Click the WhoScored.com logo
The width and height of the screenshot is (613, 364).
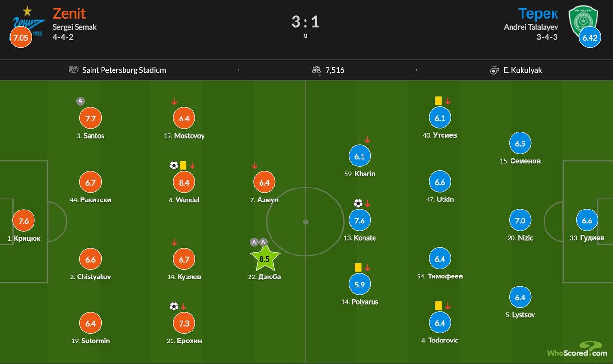577,350
